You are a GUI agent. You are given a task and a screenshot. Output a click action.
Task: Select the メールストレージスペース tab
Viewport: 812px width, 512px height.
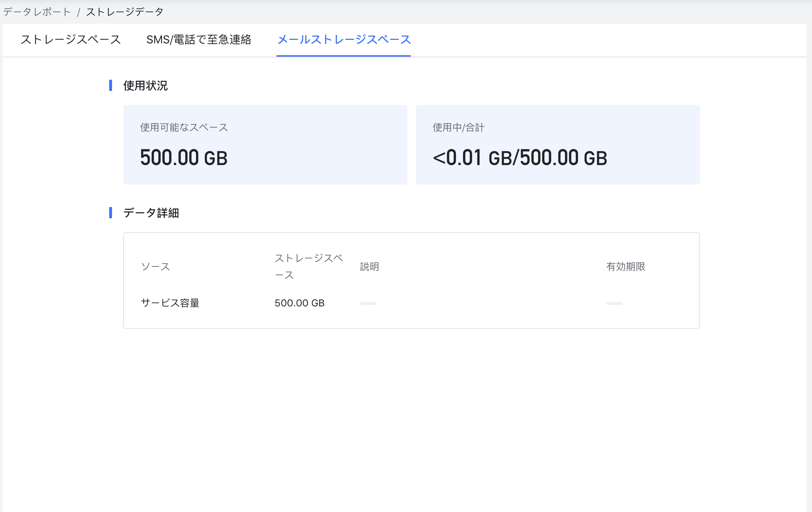(344, 40)
